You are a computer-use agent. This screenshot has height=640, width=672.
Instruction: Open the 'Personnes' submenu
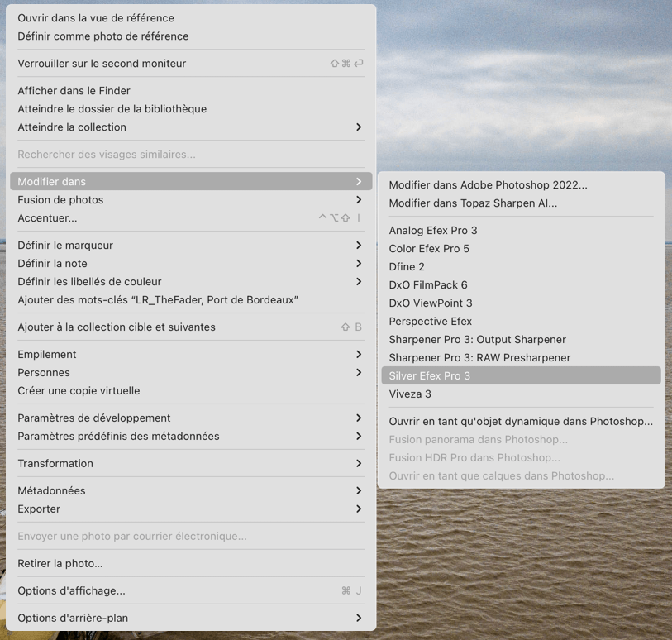191,373
